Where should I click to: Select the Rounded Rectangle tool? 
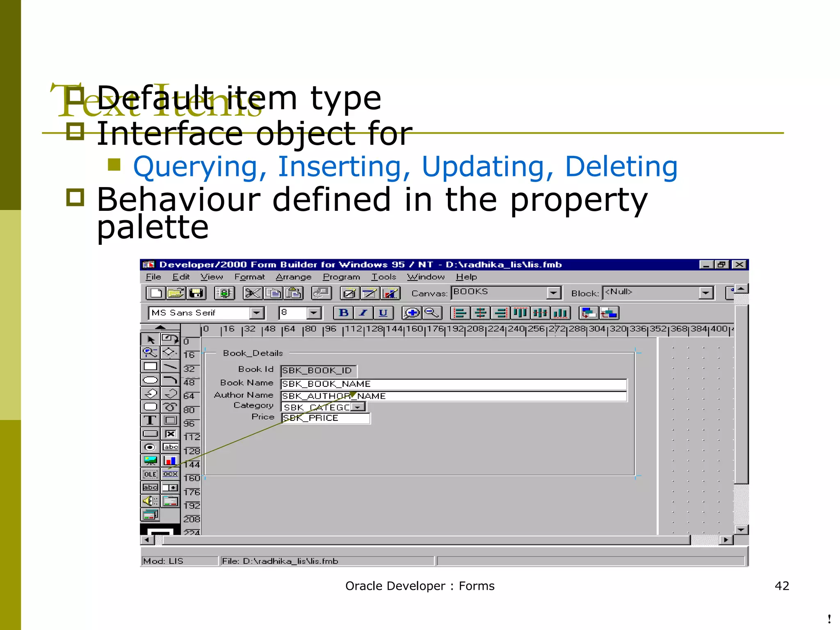(150, 407)
